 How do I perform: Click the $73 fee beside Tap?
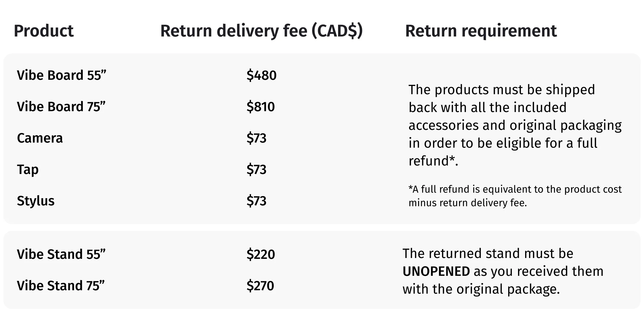(x=256, y=169)
